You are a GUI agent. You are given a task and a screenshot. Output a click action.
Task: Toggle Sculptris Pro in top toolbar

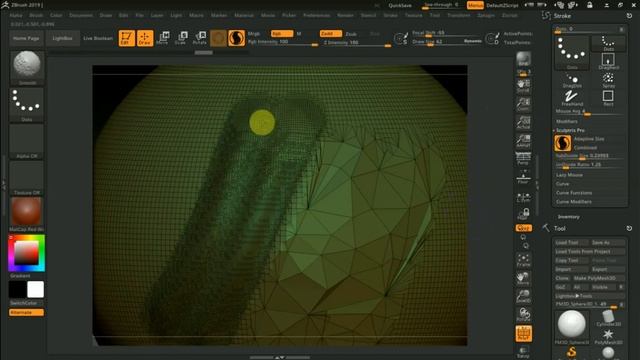point(236,38)
